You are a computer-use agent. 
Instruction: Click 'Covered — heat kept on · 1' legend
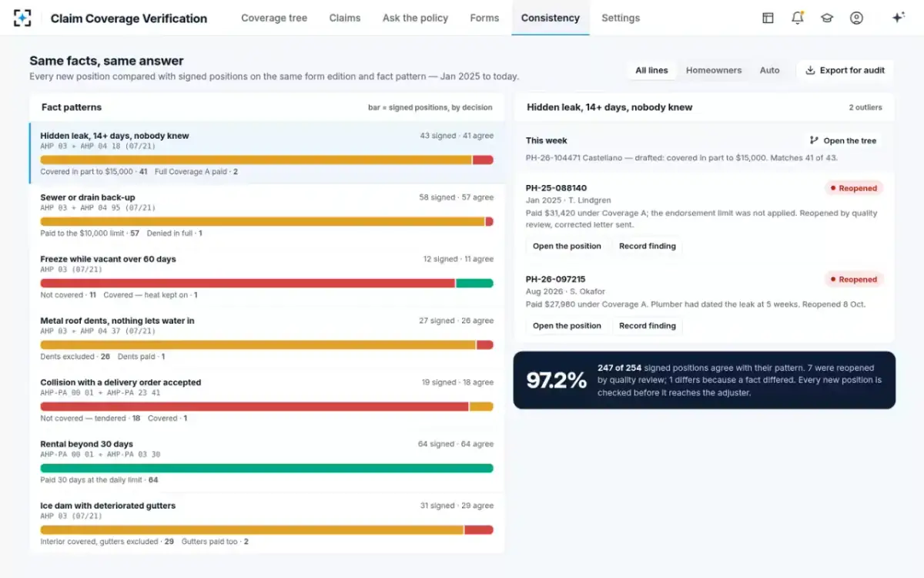tap(150, 295)
